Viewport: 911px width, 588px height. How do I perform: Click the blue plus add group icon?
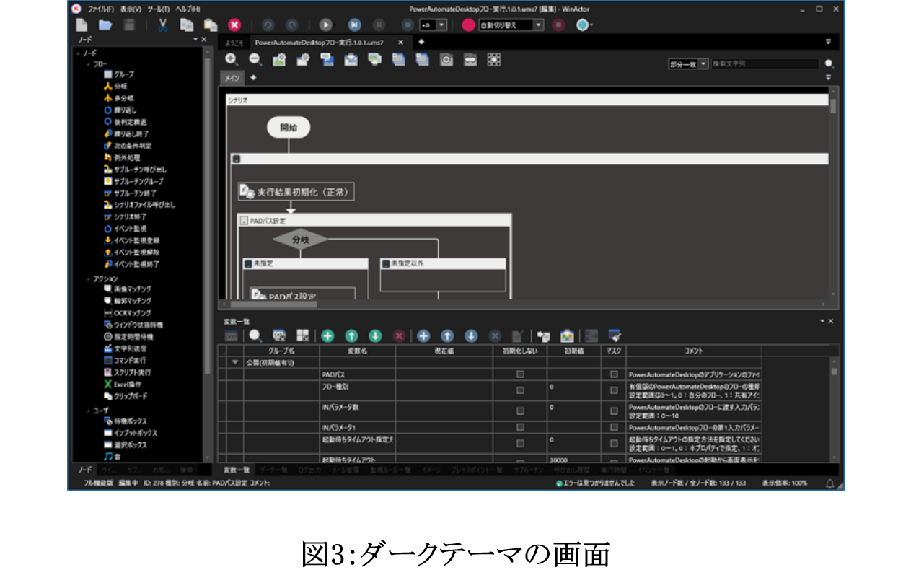pyautogui.click(x=423, y=335)
